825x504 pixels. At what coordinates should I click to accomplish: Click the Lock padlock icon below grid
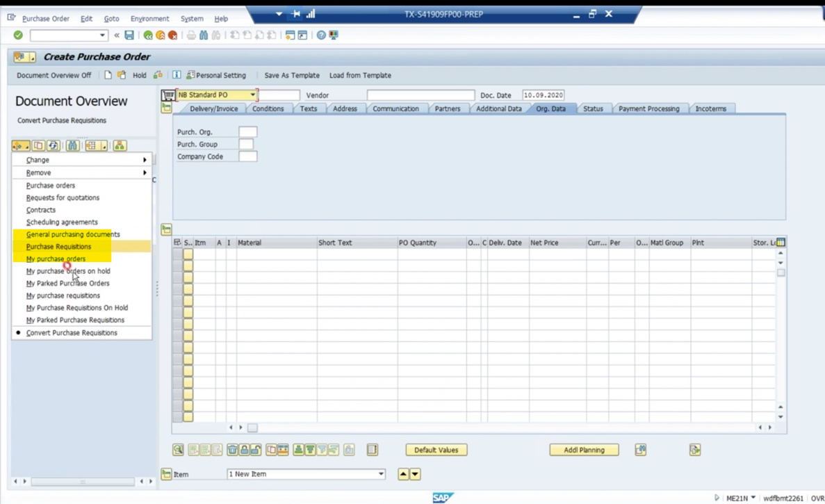coord(244,450)
